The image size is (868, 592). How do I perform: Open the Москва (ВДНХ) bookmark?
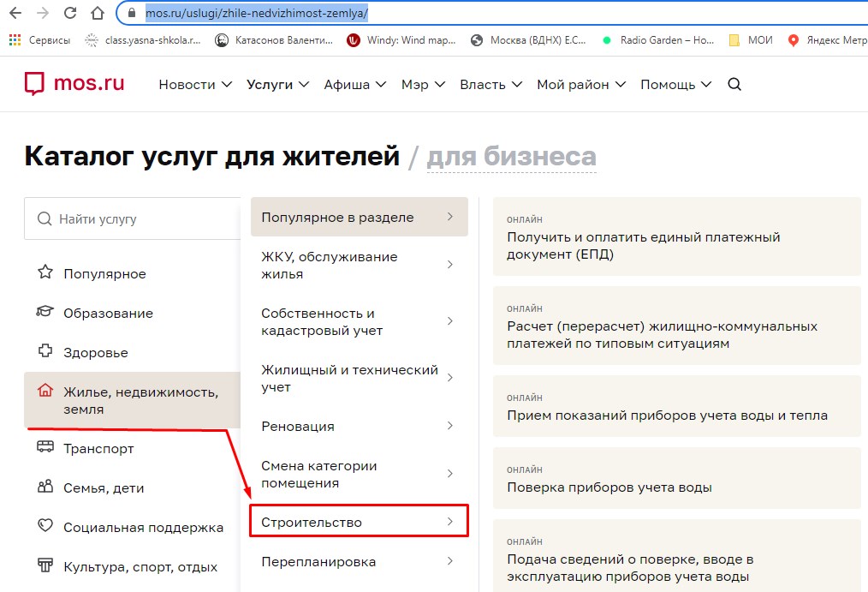coord(528,40)
